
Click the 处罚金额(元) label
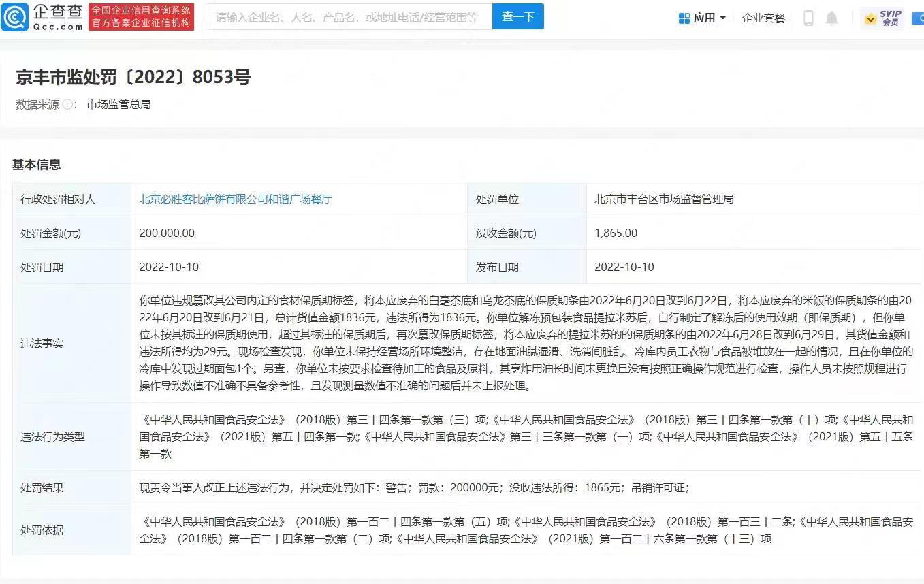51,233
